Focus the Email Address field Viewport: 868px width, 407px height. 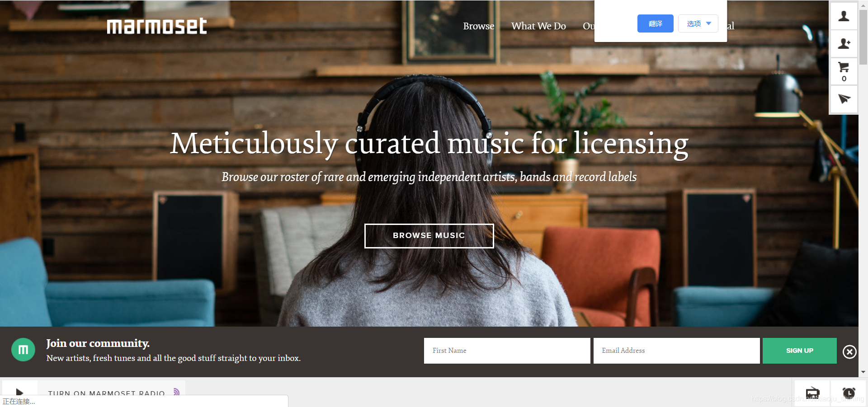pos(676,351)
